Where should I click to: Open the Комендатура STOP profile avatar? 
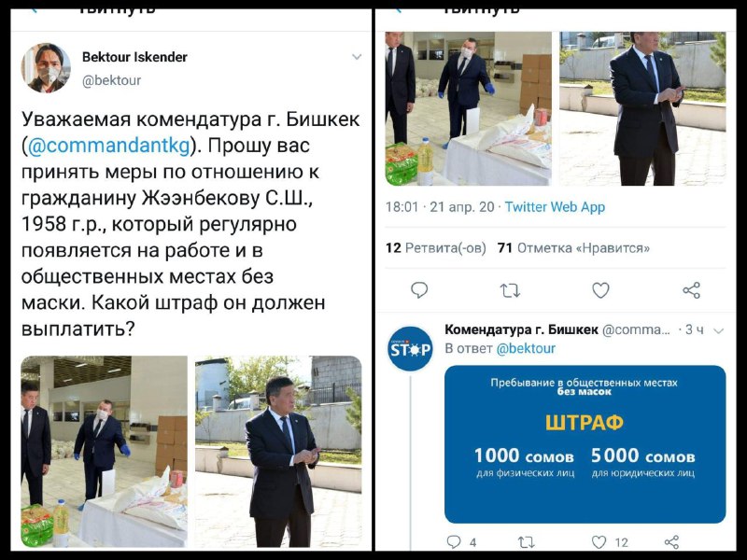(410, 349)
